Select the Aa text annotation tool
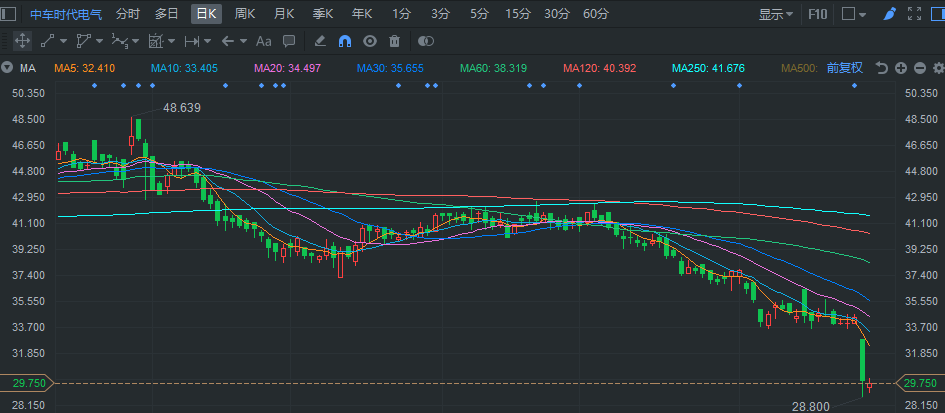 tap(264, 41)
